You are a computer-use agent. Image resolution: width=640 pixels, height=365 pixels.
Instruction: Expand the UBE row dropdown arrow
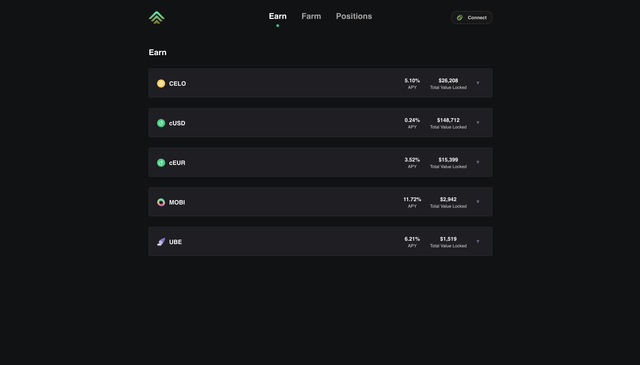point(478,241)
